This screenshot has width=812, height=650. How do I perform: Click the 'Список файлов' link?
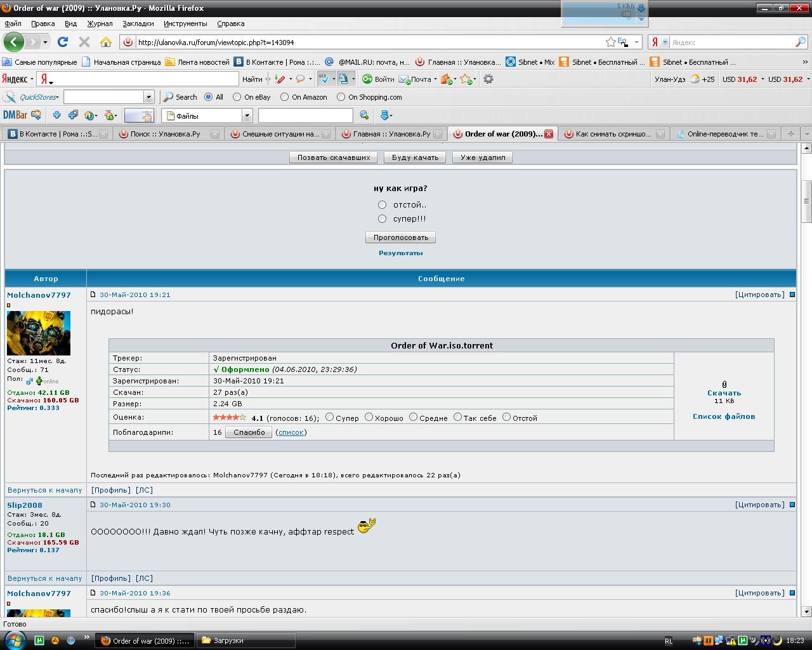[723, 416]
